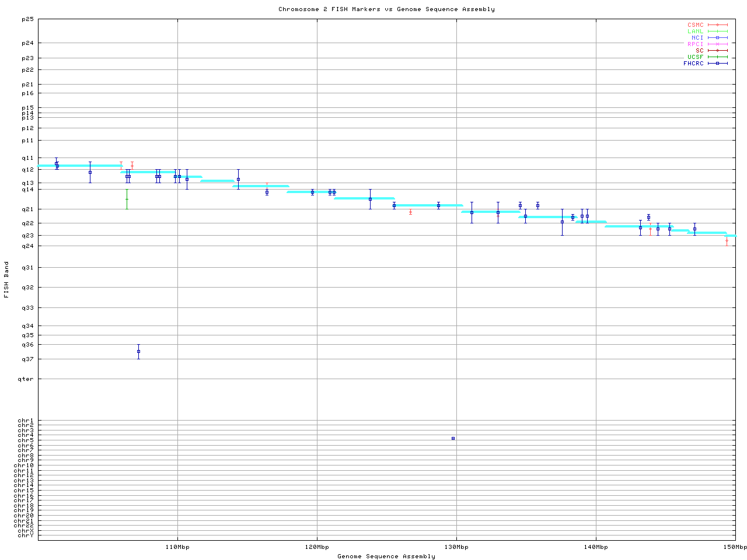Click the qter y-axis tick label

(26, 379)
